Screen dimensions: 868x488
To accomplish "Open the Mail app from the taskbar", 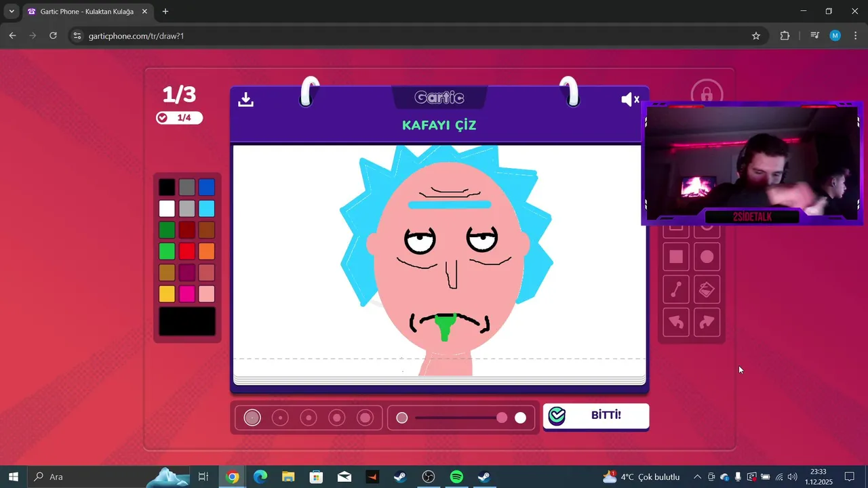I will click(x=344, y=477).
